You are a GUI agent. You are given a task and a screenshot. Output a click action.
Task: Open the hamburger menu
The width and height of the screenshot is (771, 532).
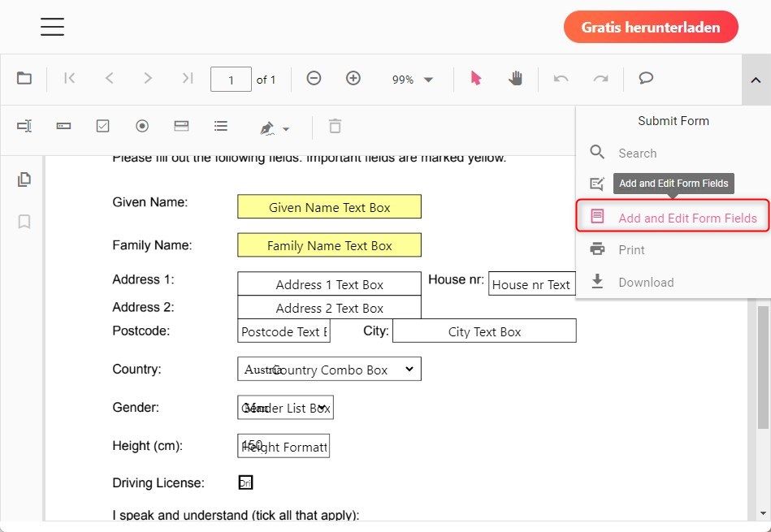53,27
